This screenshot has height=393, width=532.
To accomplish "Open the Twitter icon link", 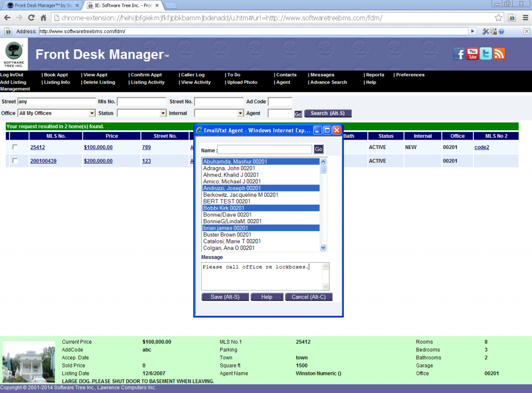I will point(486,54).
